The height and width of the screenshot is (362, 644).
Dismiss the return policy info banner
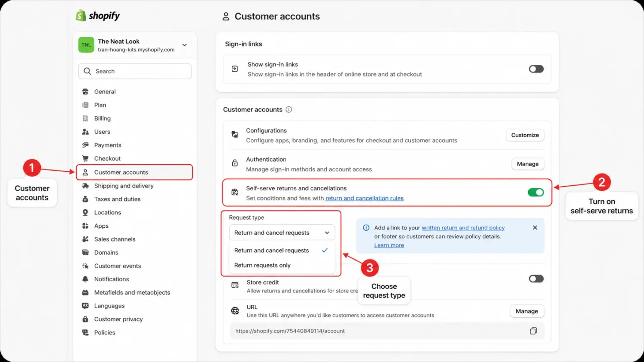tap(535, 228)
